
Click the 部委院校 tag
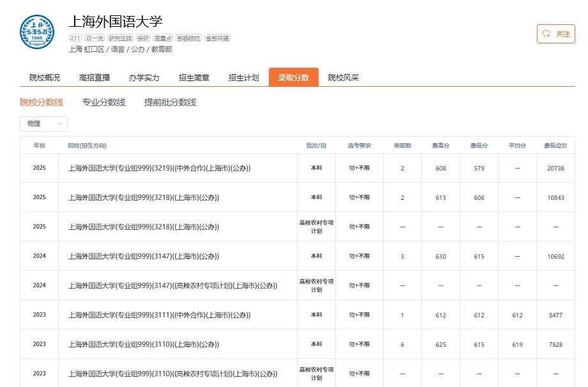(x=188, y=38)
